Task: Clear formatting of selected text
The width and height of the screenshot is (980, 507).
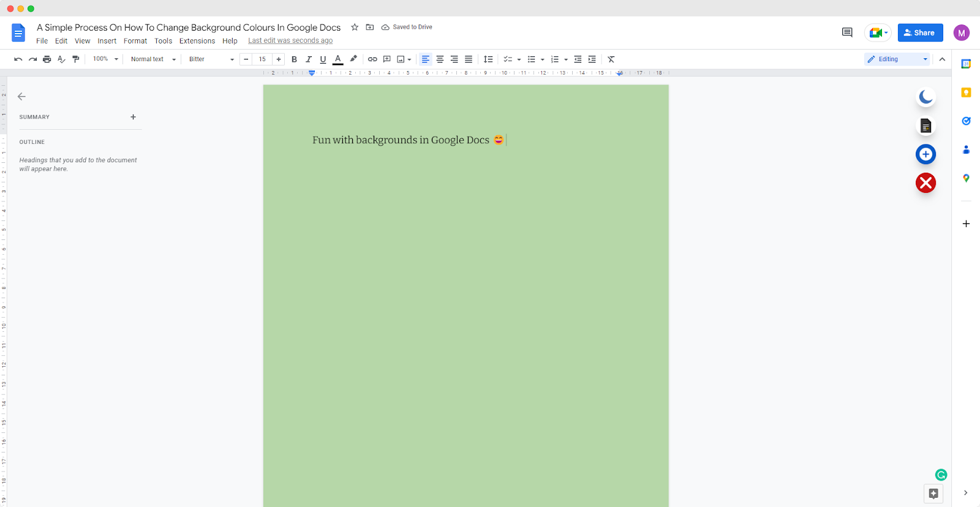Action: click(611, 59)
